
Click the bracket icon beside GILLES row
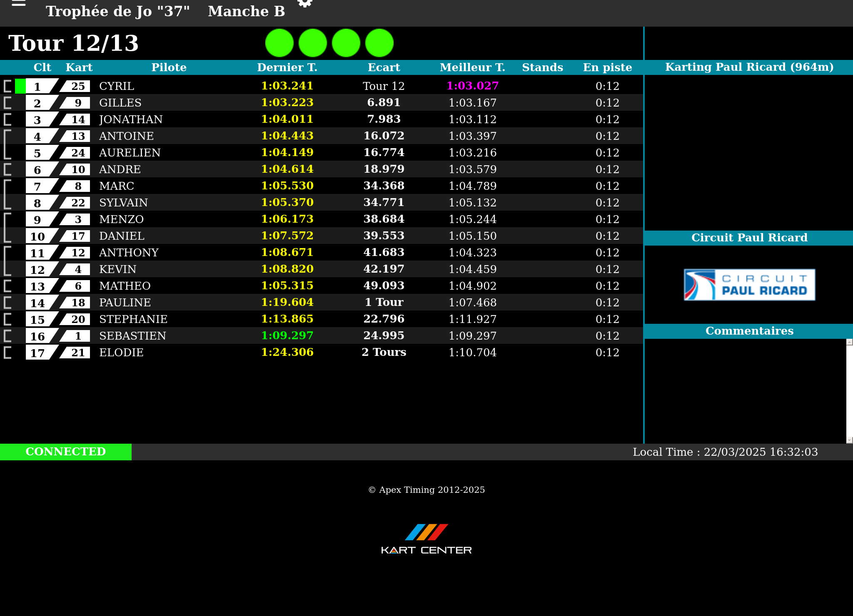tap(7, 103)
